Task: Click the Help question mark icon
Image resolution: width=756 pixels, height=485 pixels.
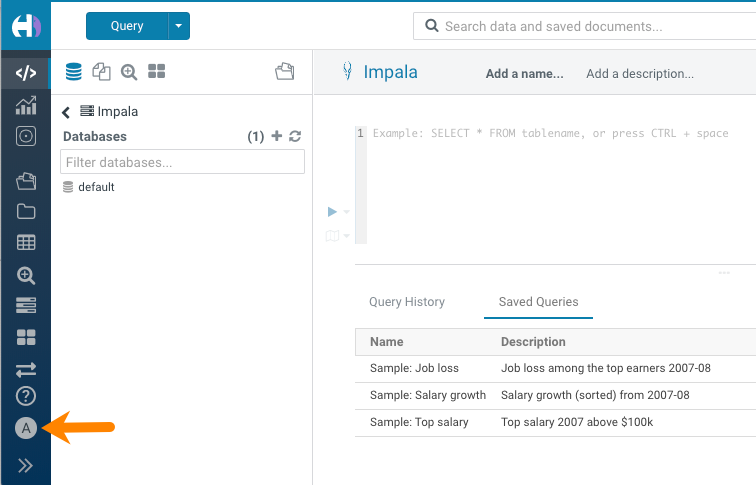Action: click(x=26, y=396)
